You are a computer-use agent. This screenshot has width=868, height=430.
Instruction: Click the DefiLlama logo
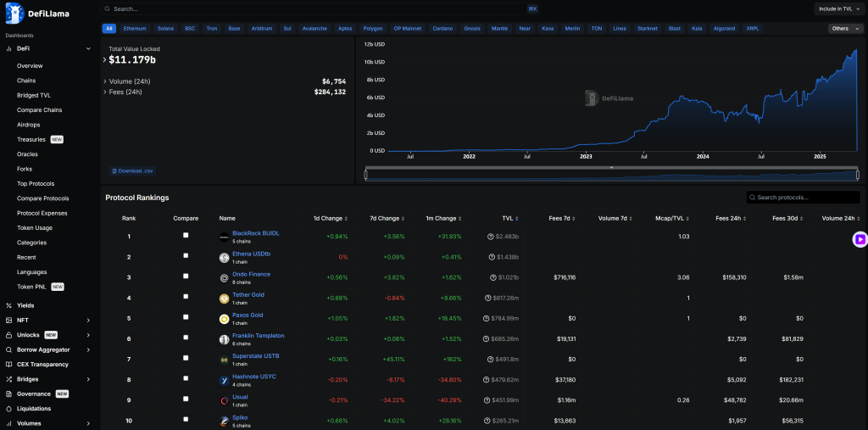(x=37, y=14)
